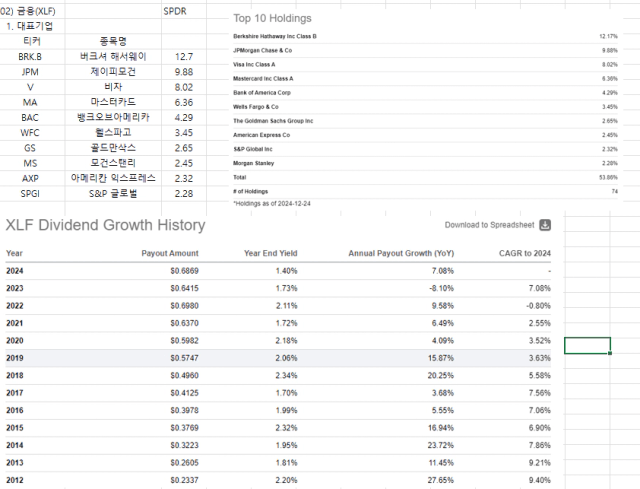
Task: Select the 제이피모건 name cell
Action: 113,72
